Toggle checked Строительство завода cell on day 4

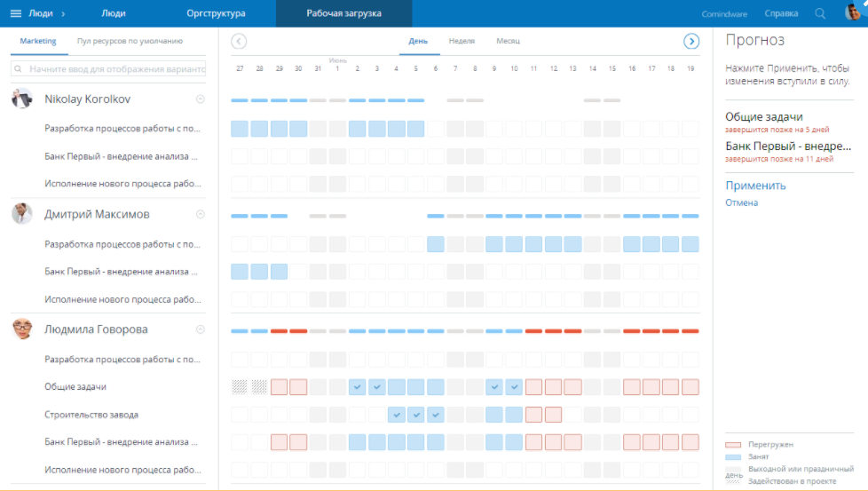tap(397, 415)
